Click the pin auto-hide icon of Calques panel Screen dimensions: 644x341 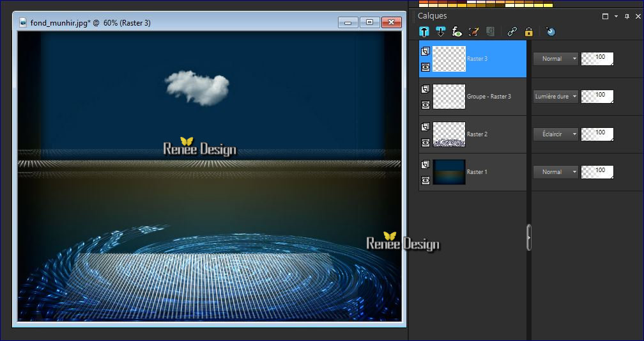coord(627,17)
